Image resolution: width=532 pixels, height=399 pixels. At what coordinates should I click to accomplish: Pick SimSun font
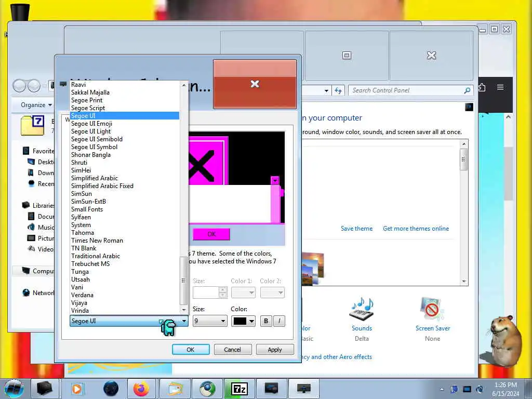tap(125, 194)
